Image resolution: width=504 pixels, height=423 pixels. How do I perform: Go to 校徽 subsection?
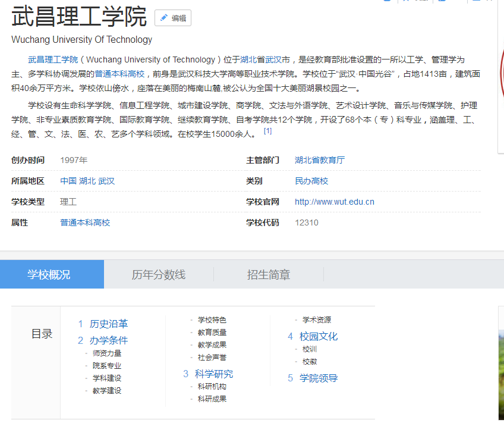[x=310, y=362]
